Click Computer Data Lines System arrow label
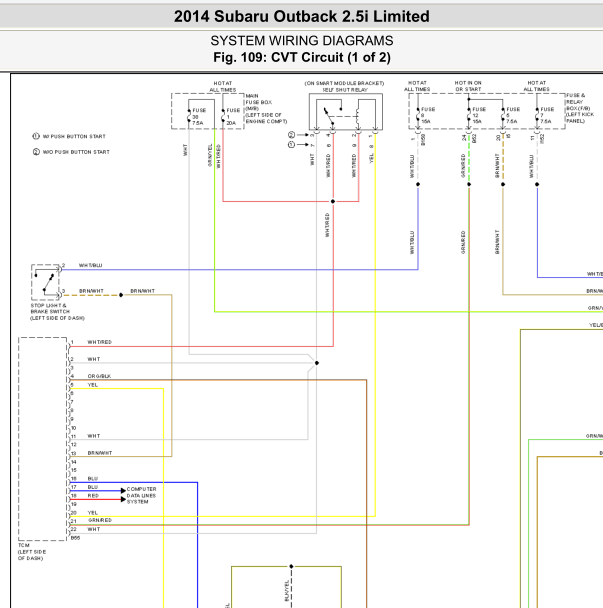603x608 pixels. click(x=142, y=495)
